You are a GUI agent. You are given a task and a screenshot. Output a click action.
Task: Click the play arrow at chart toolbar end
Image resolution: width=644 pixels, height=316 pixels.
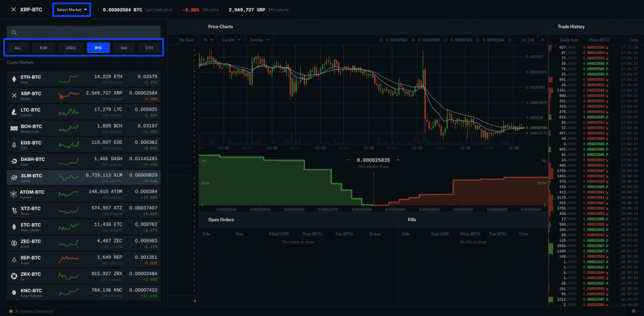pos(543,40)
